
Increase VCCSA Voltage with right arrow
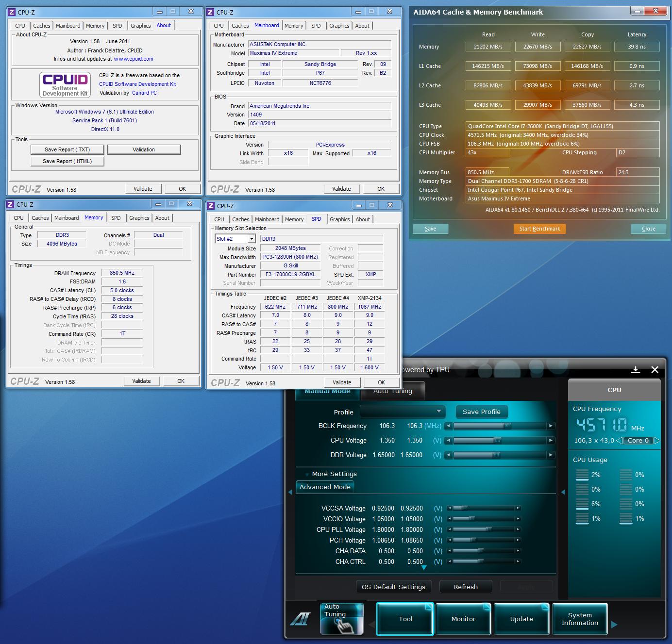point(518,508)
